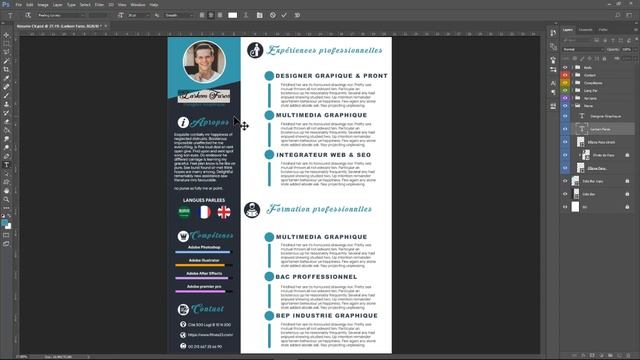Select the Clone Stamp tool
Screen dimensions: 640x360
point(6,104)
